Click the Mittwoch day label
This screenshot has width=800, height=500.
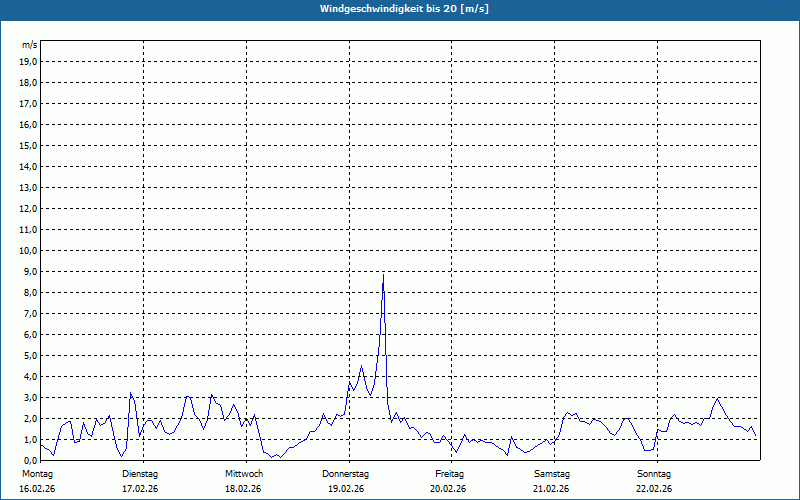(x=244, y=473)
